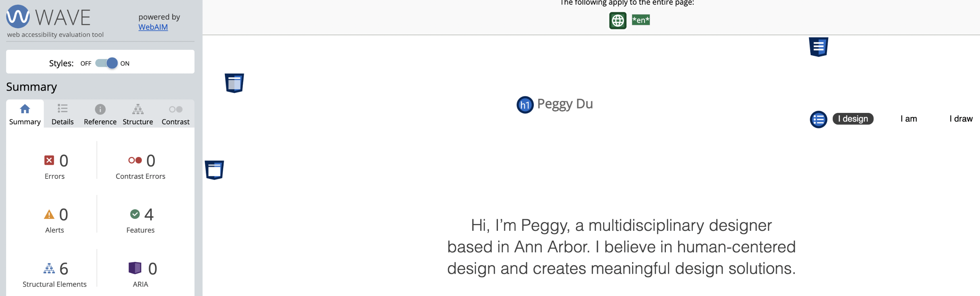Click the orange Alerts triangle icon
980x296 pixels.
tap(49, 215)
